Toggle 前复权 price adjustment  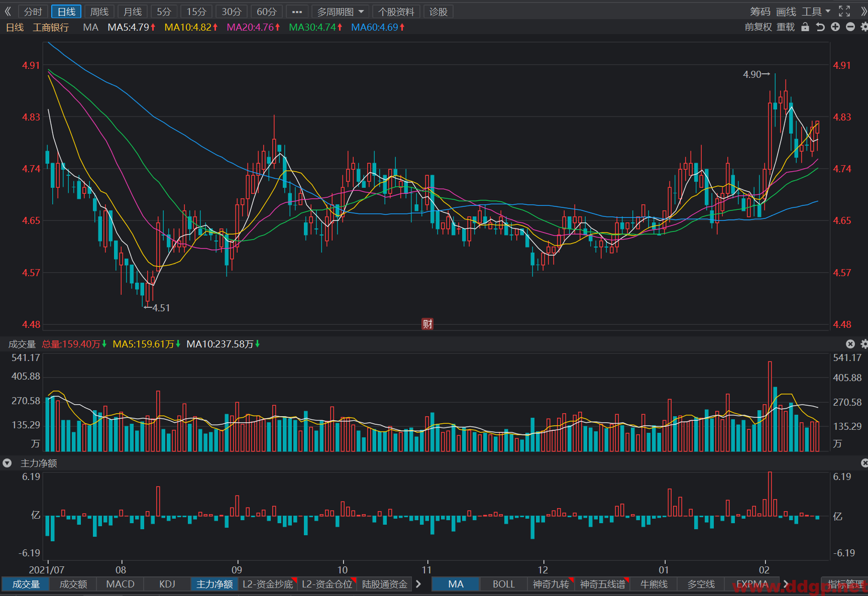[x=758, y=27]
